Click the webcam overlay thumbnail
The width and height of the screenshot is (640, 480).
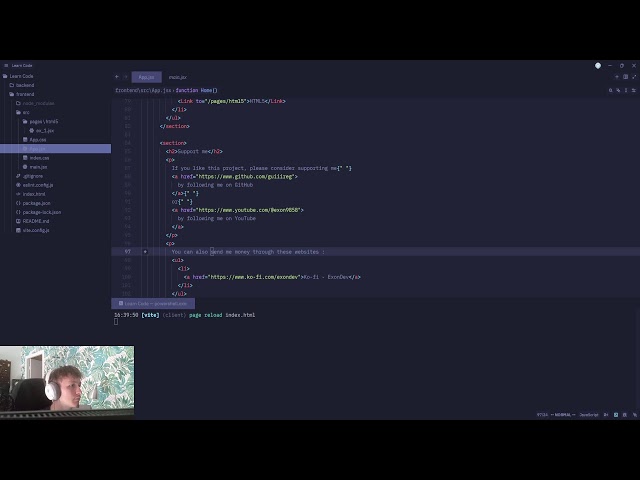pyautogui.click(x=67, y=383)
